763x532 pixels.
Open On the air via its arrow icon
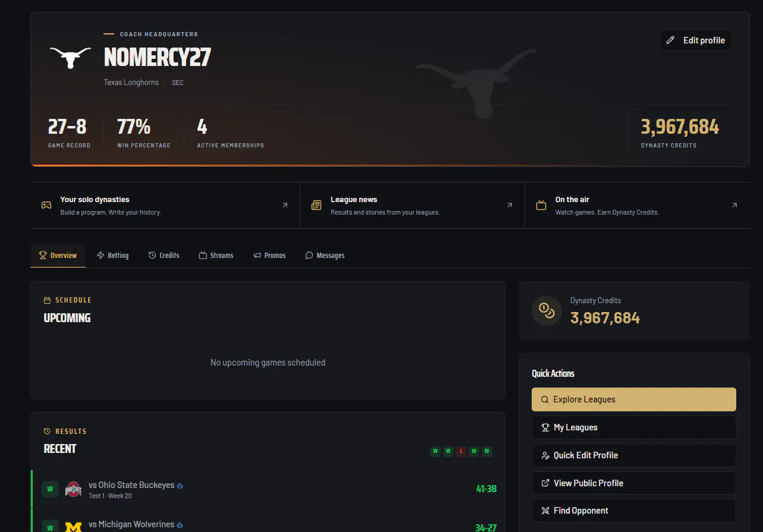coord(734,205)
